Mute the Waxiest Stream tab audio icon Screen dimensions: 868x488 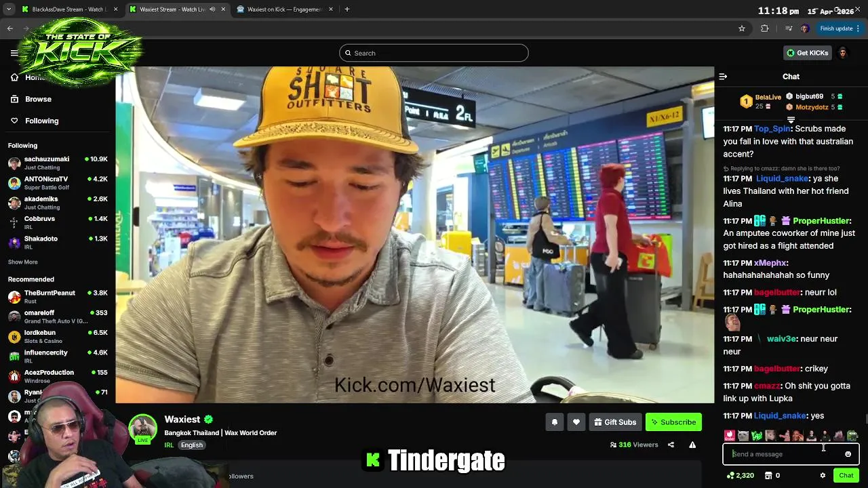tap(212, 9)
